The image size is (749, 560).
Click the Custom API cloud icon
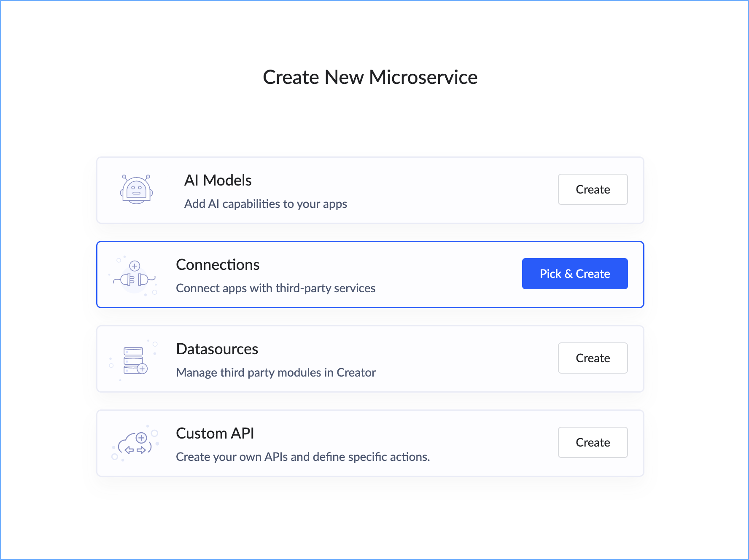pyautogui.click(x=135, y=444)
